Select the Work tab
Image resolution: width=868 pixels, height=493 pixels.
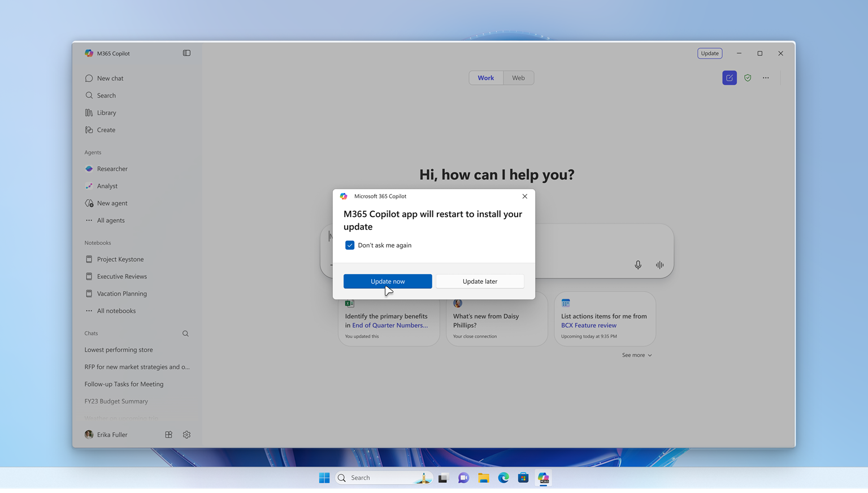pyautogui.click(x=485, y=77)
